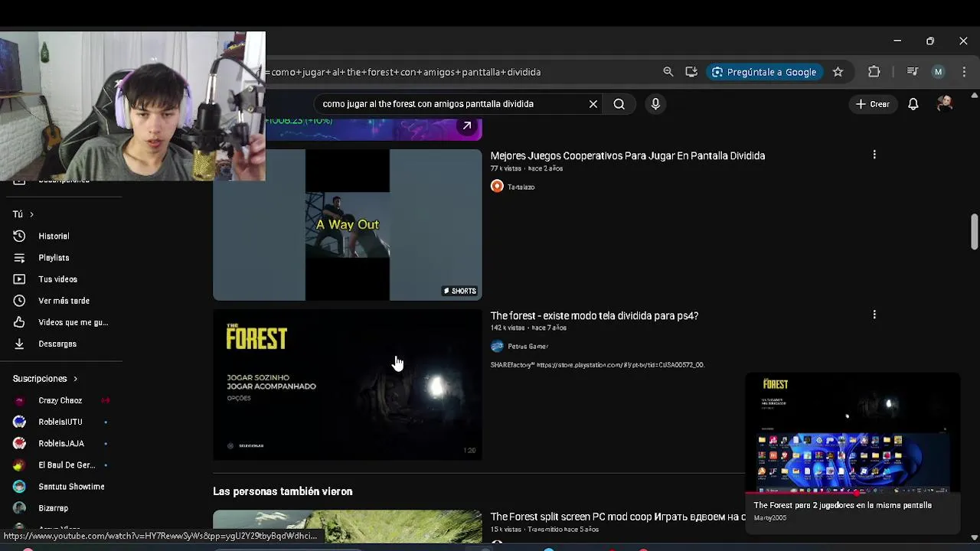Click Las personas también vieron heading
Screen dimensions: 980x551
(x=283, y=491)
